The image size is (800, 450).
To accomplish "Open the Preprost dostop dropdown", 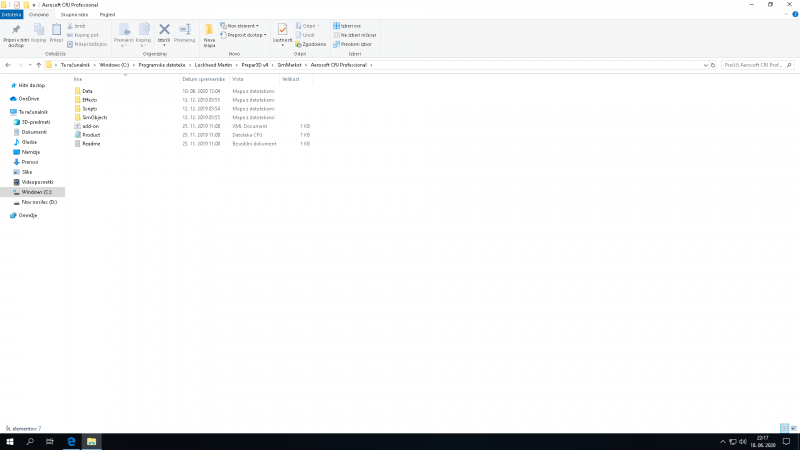I will [243, 35].
